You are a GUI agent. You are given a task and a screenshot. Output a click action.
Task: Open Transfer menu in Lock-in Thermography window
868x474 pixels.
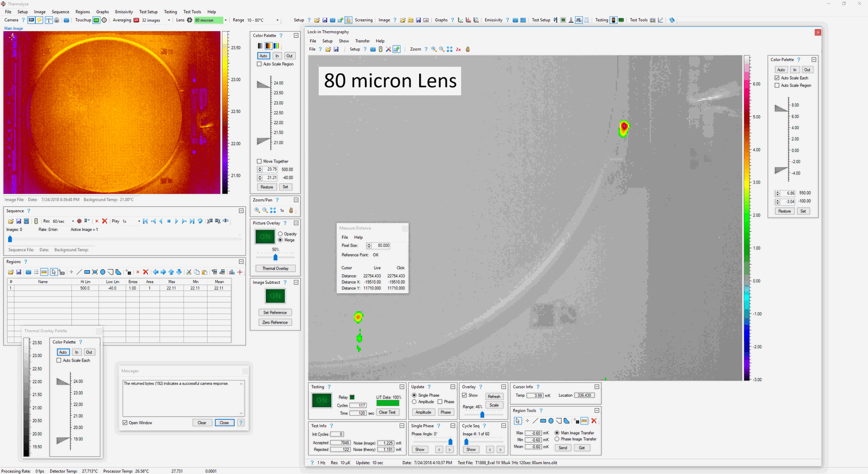[362, 41]
